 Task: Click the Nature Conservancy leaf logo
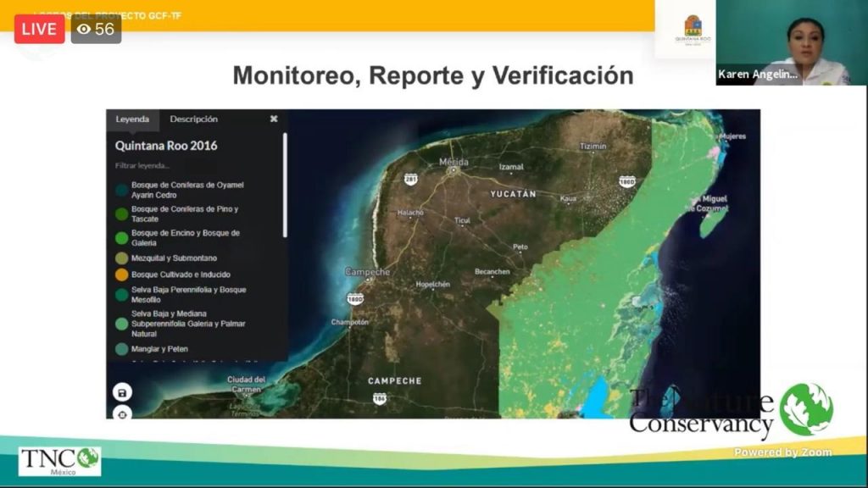click(x=806, y=409)
